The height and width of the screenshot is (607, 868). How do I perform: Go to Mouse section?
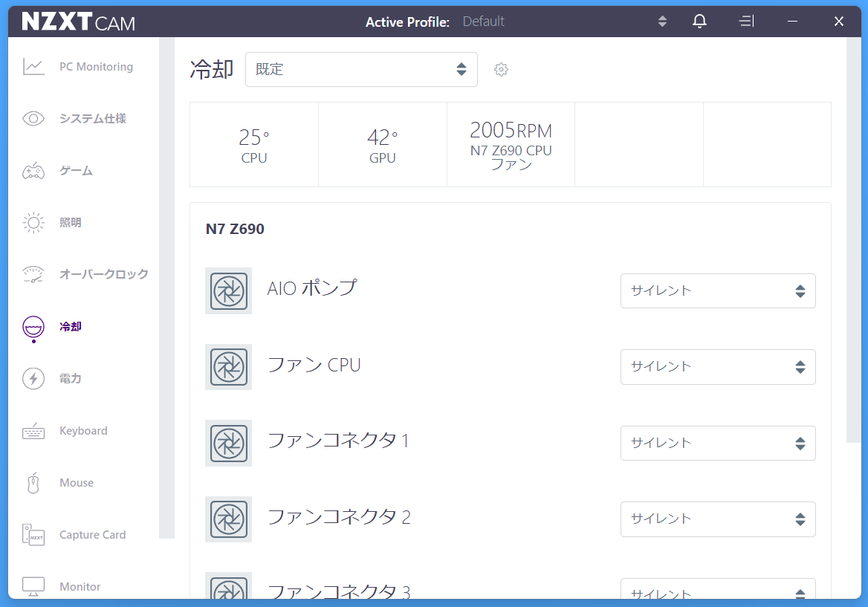click(x=77, y=482)
